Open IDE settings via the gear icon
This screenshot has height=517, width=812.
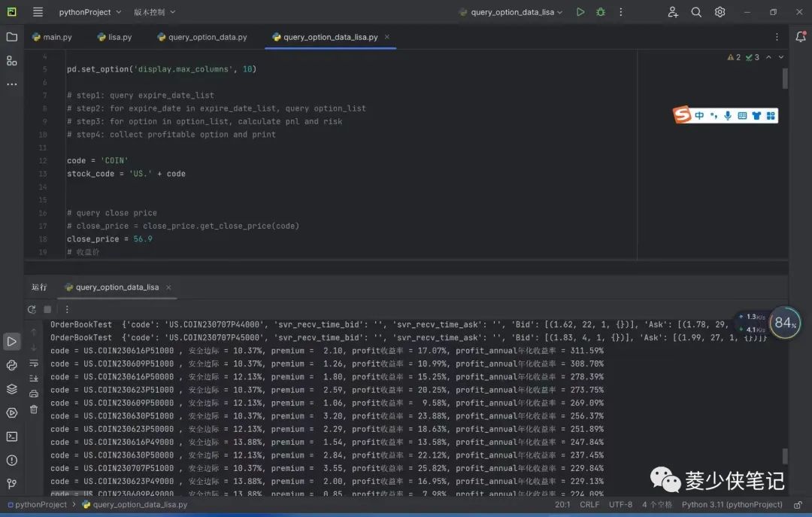pyautogui.click(x=720, y=12)
